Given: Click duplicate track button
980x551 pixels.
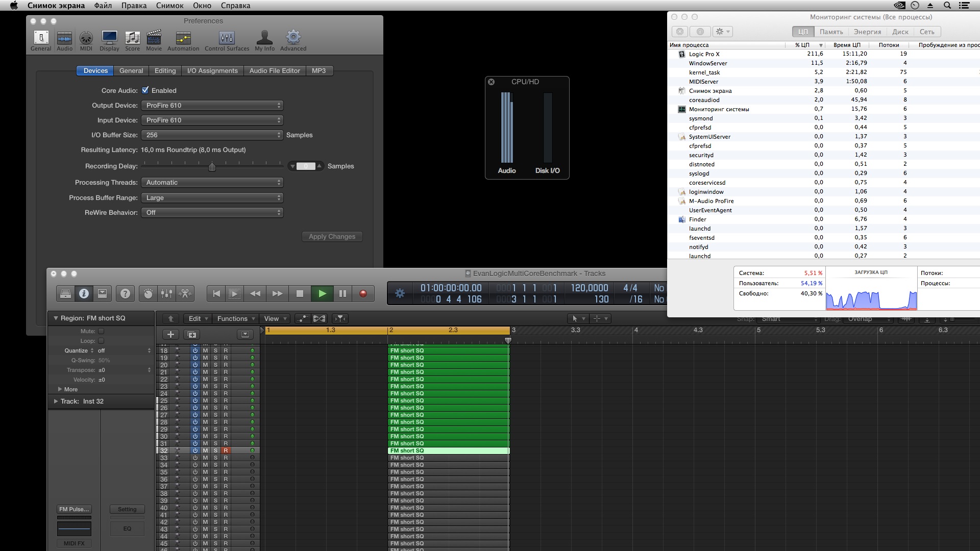Looking at the screenshot, I should (192, 335).
